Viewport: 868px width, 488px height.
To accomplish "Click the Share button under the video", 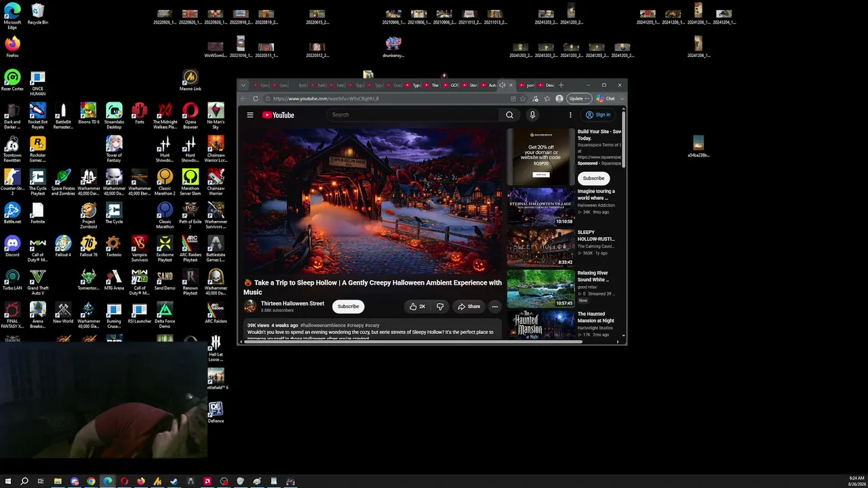I will [469, 306].
